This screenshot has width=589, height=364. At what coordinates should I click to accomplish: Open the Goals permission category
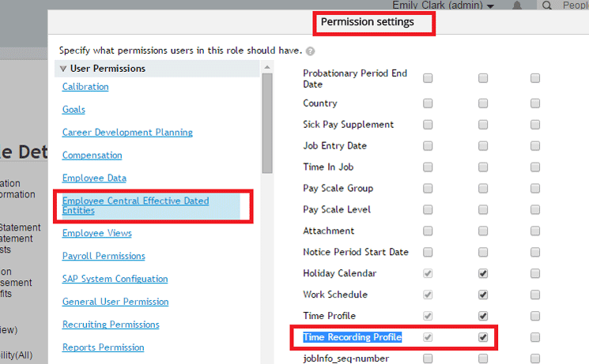click(74, 110)
